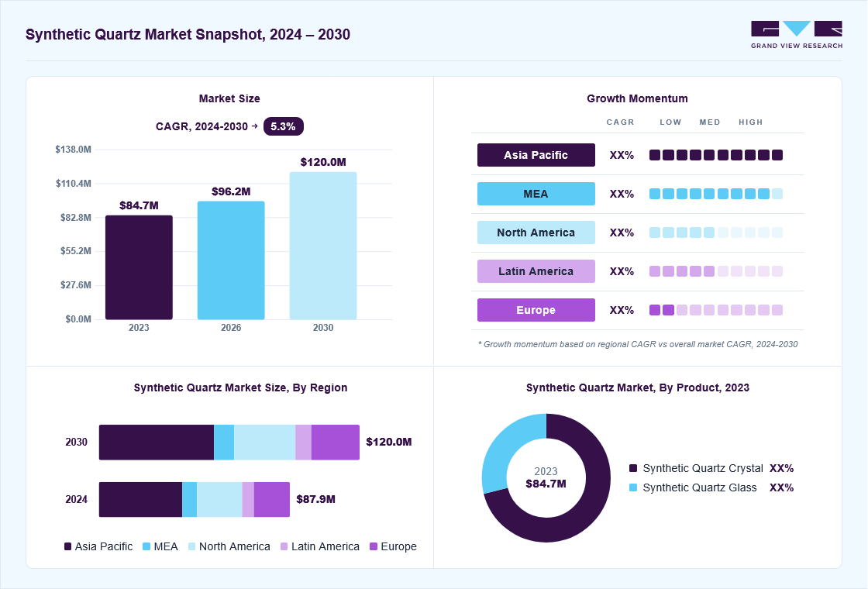
Task: Click the $120.0M total beside 2030 region bar
Action: pyautogui.click(x=388, y=442)
